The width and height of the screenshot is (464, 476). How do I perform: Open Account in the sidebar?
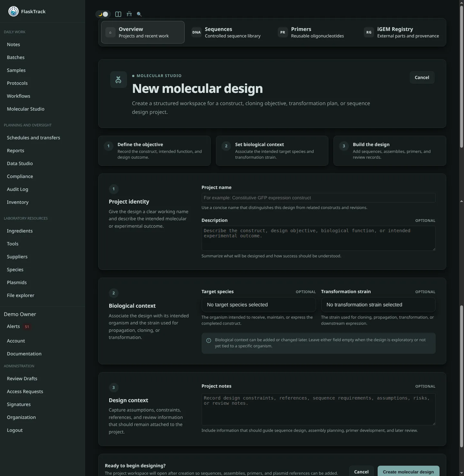[16, 341]
